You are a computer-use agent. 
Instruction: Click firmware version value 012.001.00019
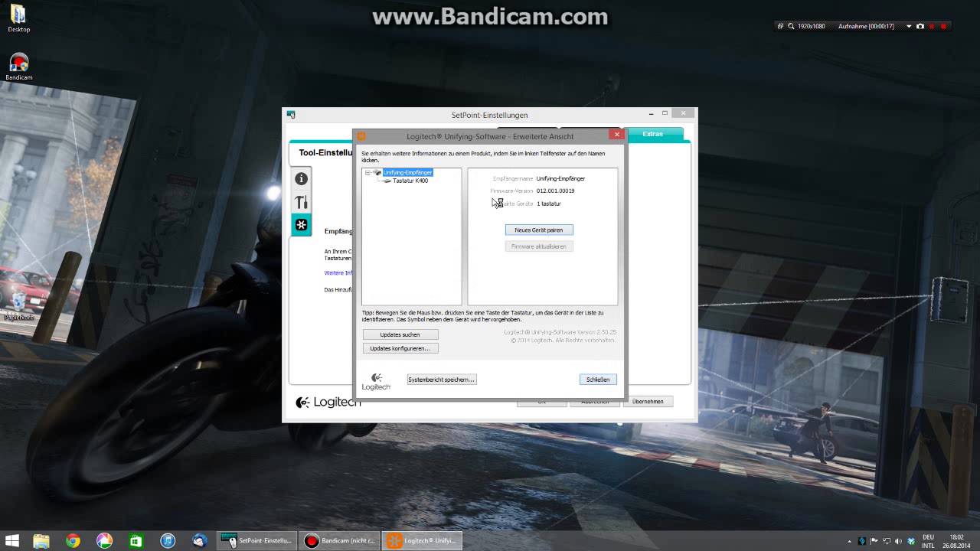pyautogui.click(x=555, y=191)
